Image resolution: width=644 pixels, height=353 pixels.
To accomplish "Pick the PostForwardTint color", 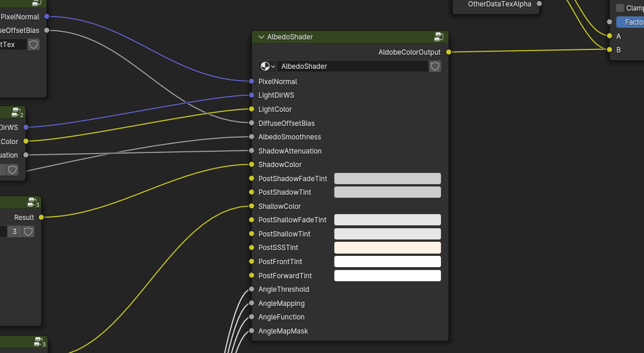I will coord(387,276).
